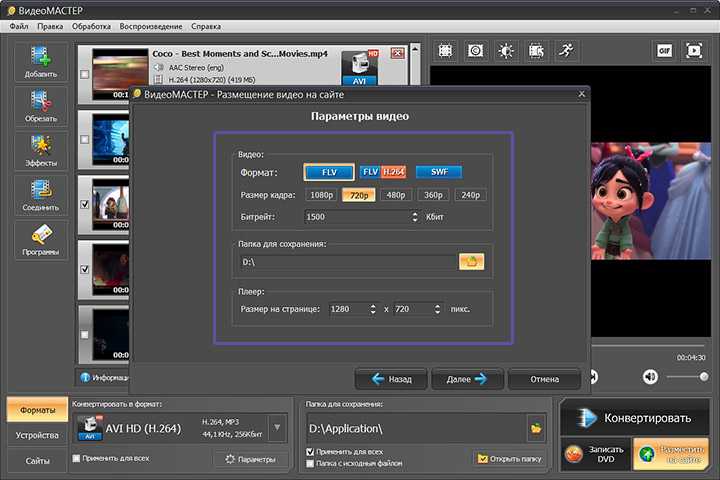720x480 pixels.
Task: Click the Конвертировать button
Action: coord(636,418)
